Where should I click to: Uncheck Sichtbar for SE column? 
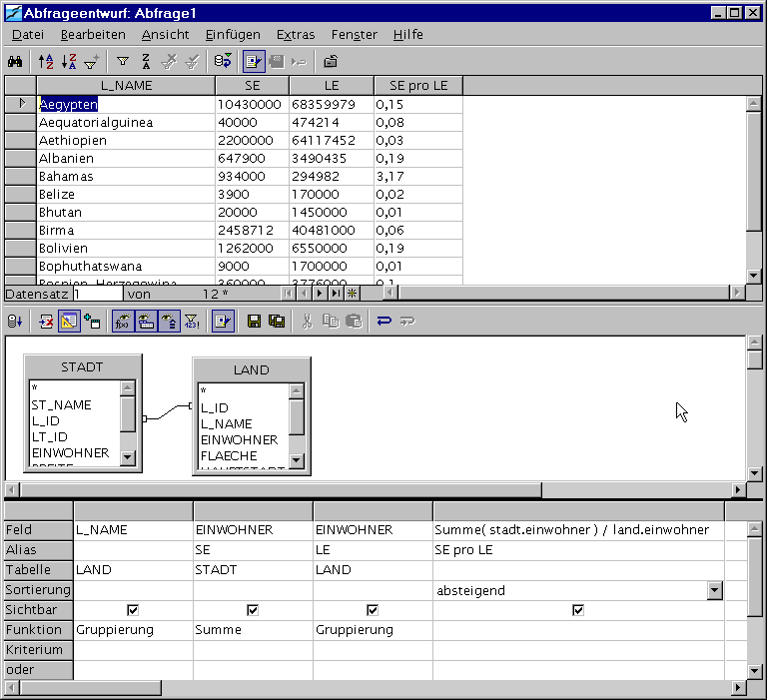point(253,610)
